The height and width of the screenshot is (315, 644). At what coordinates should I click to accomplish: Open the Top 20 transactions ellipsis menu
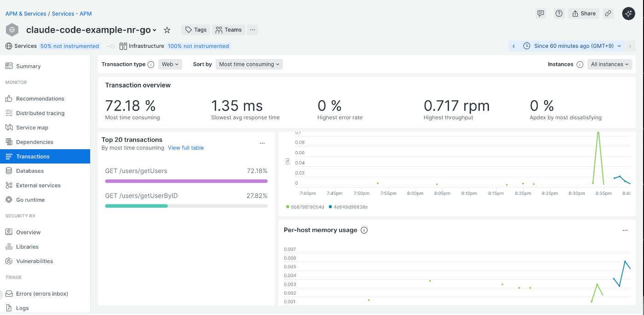(262, 143)
